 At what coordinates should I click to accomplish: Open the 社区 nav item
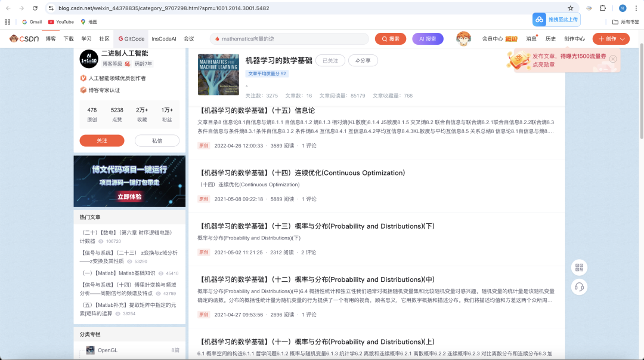coord(104,39)
